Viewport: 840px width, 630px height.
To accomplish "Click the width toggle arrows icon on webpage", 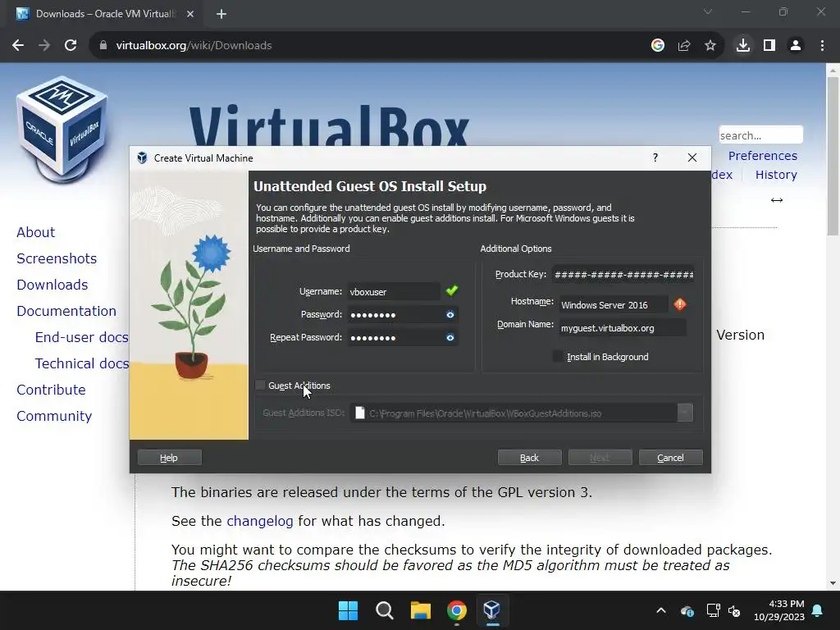I will (x=776, y=200).
